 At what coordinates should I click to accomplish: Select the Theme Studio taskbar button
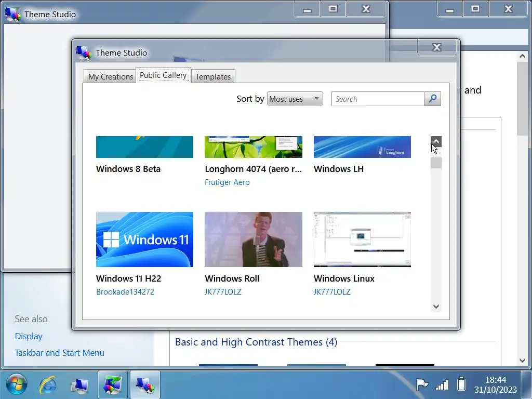(145, 385)
